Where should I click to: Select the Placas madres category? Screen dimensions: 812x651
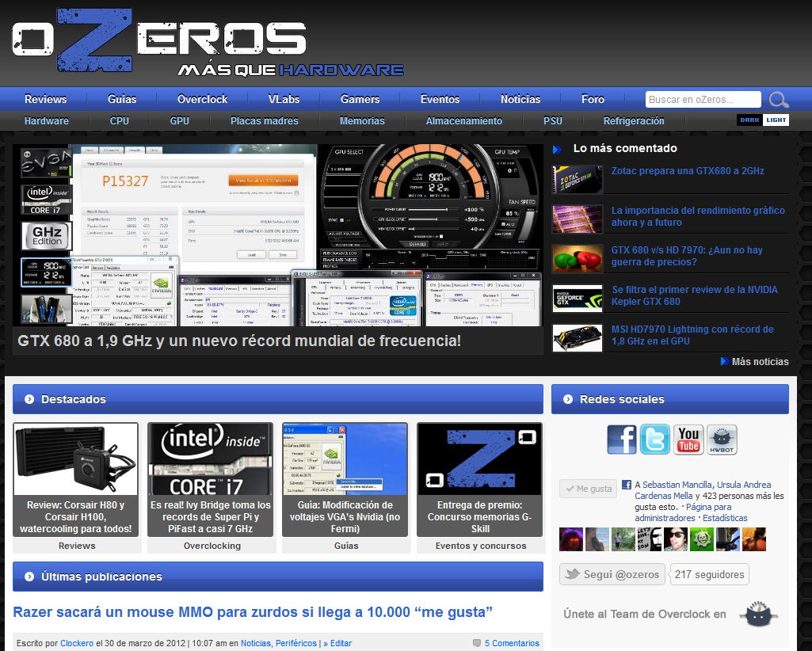[265, 120]
